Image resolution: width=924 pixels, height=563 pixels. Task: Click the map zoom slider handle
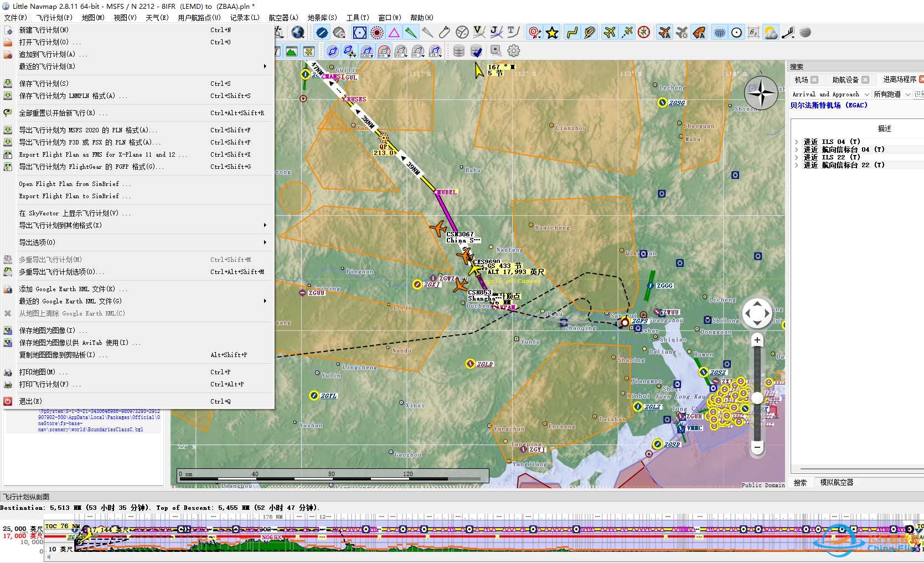[x=757, y=398]
